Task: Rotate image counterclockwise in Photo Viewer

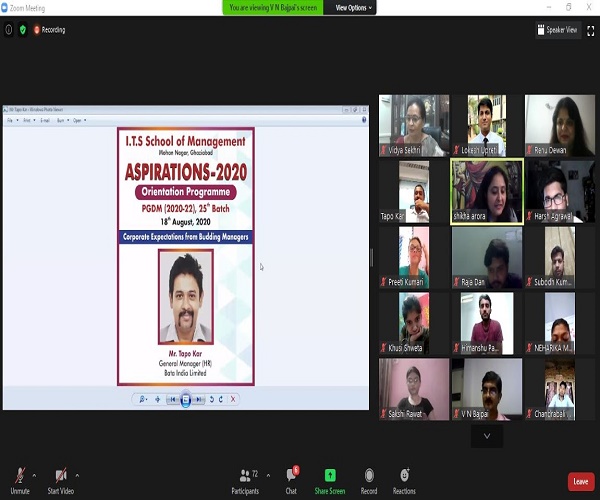Action: [211, 399]
